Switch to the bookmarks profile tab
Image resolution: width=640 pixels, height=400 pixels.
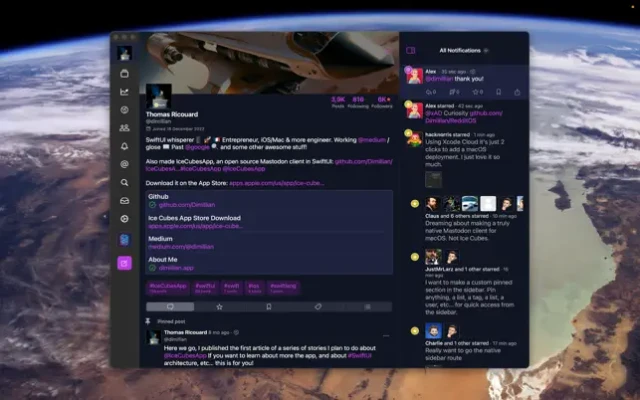[x=268, y=307]
